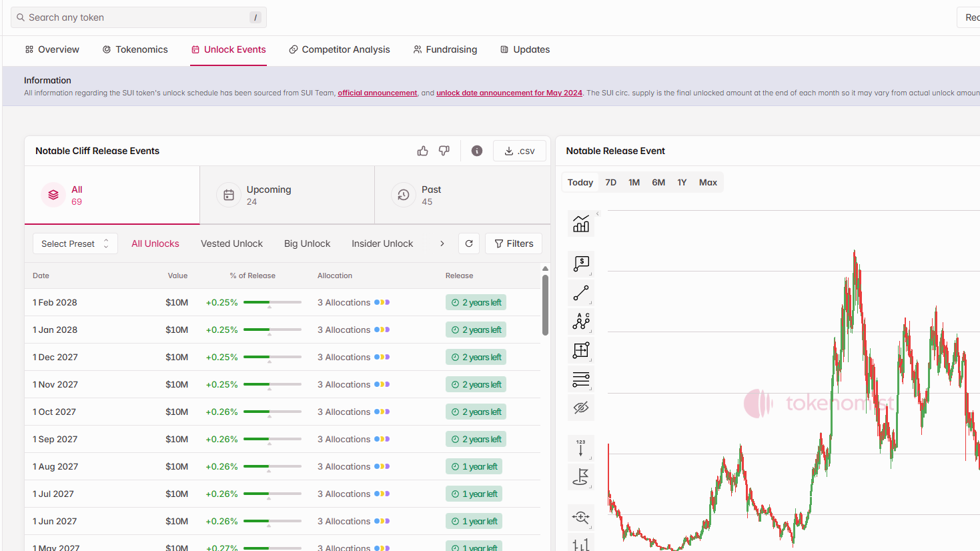Click the thumbs down icon
Viewport: 980px width, 551px height.
tap(444, 151)
